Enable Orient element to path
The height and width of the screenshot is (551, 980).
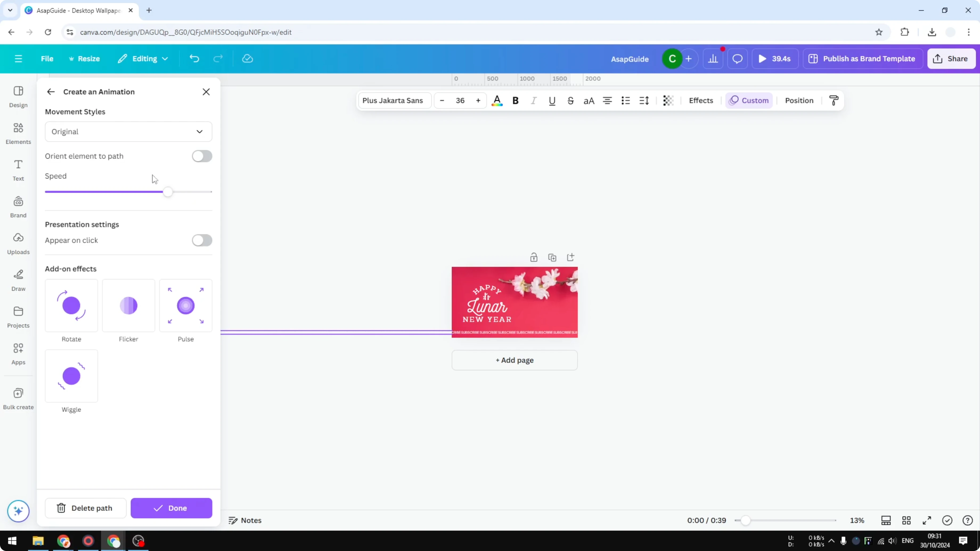(x=202, y=156)
